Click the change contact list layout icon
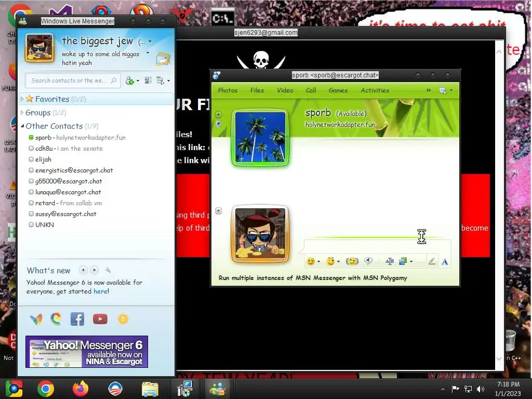Viewport: 532px width, 399px height. point(148,81)
